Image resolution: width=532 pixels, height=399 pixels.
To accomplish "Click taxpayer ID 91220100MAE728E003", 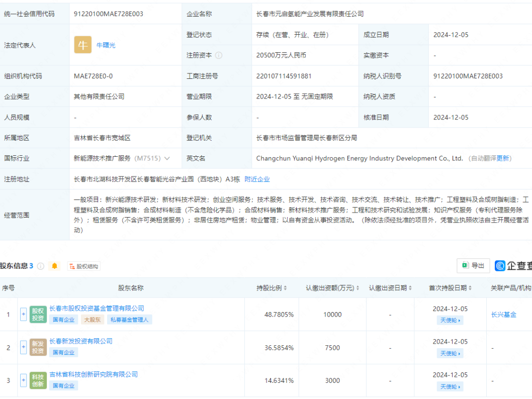I will pos(468,76).
